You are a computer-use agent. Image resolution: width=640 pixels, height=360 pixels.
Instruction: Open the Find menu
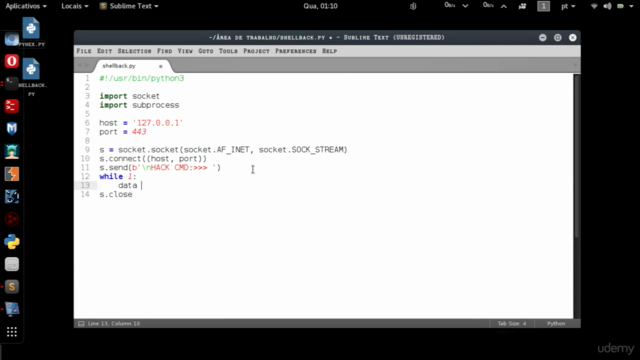click(x=164, y=51)
